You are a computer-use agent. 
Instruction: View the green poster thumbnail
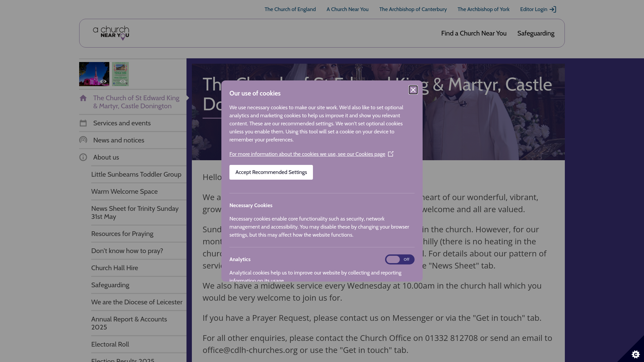(120, 74)
